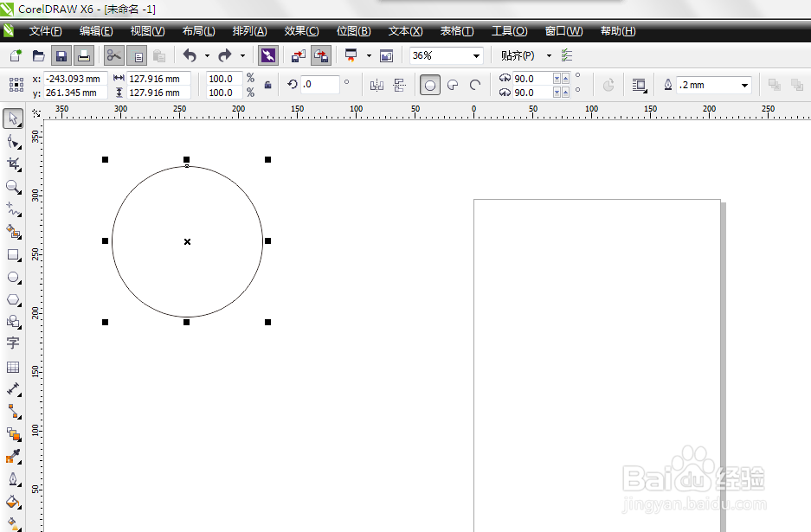Click the Import icon
811x532 pixels.
299,55
